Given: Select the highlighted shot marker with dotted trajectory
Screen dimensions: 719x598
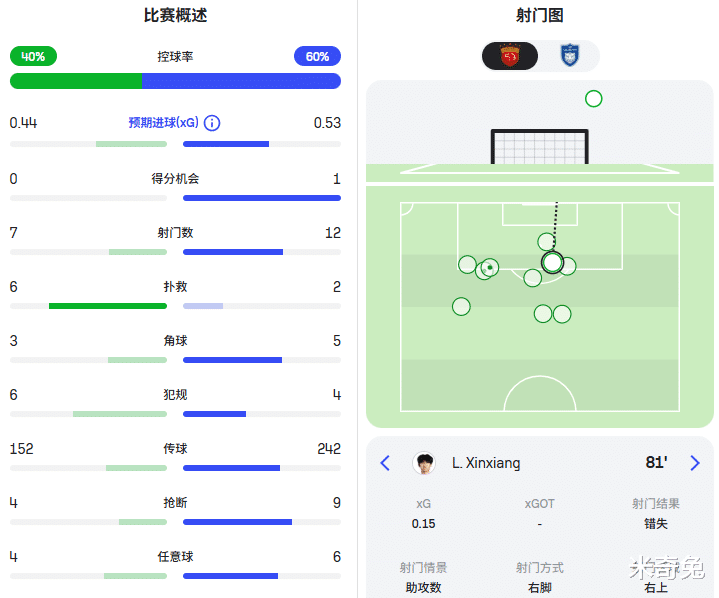Looking at the screenshot, I should 552,262.
